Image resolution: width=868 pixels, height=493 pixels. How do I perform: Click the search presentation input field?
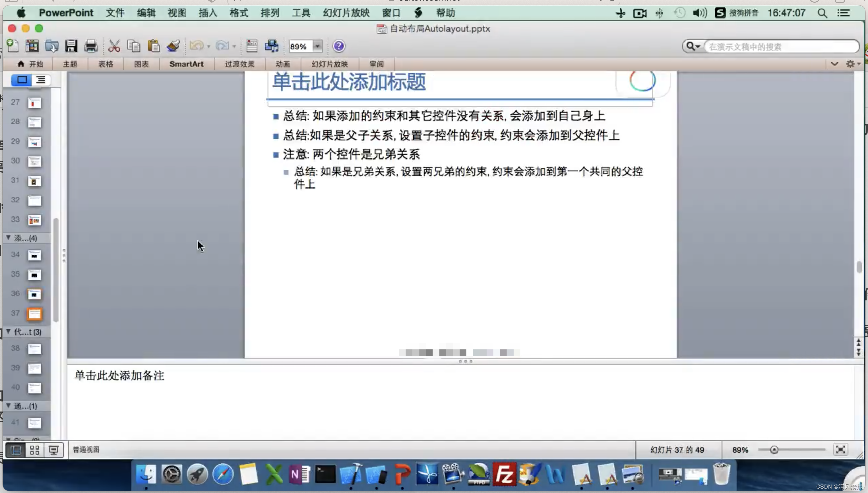(781, 47)
